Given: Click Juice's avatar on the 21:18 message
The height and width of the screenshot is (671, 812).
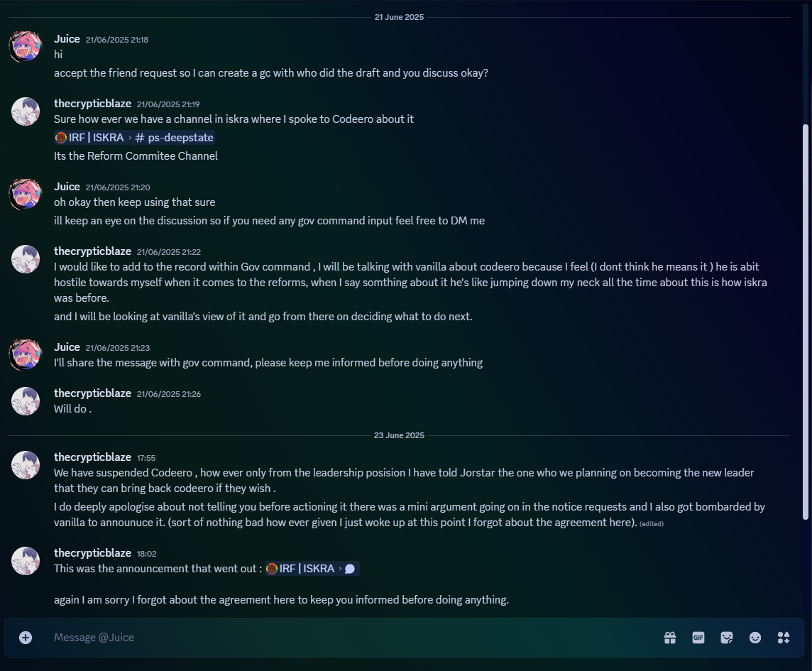Looking at the screenshot, I should tap(26, 46).
